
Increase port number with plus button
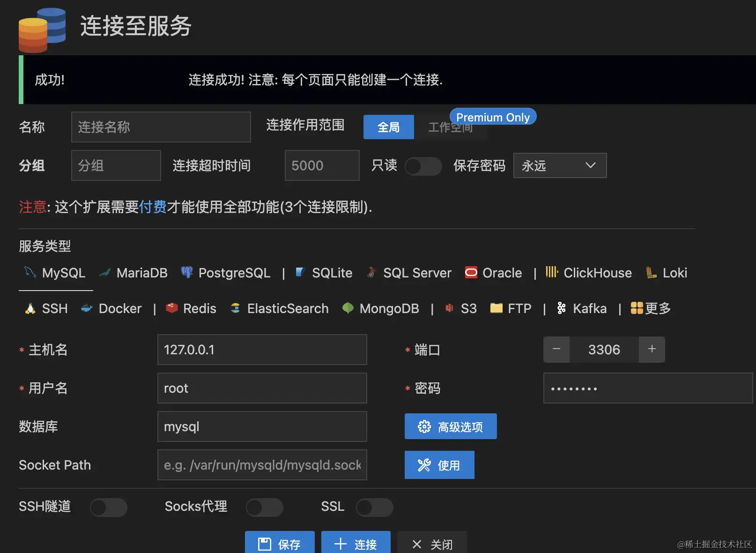pyautogui.click(x=652, y=349)
